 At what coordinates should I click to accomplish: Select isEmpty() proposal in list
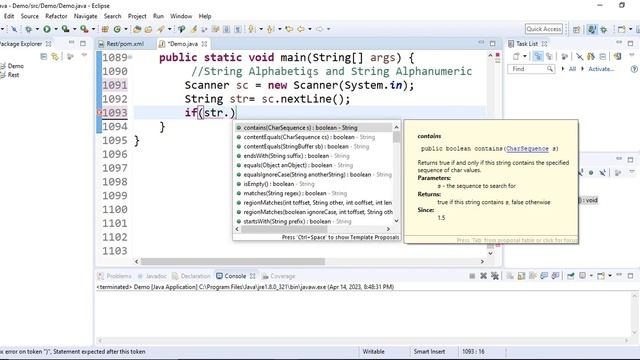coord(313,184)
